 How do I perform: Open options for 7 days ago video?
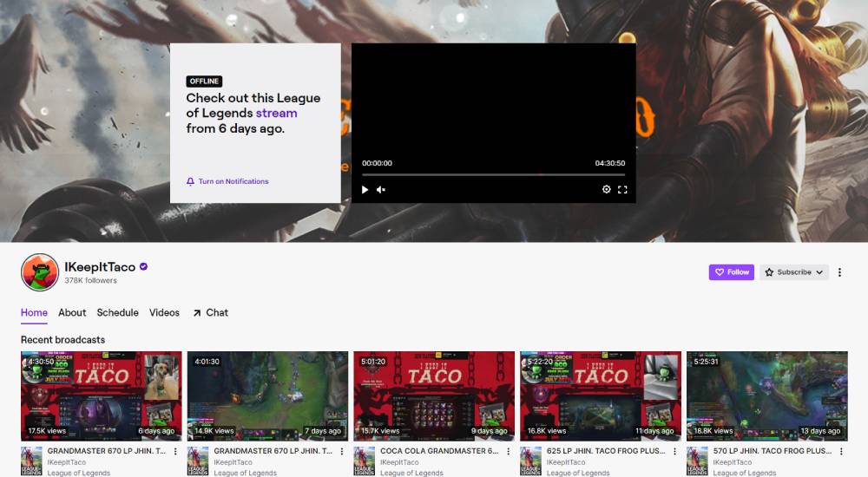[x=342, y=452]
